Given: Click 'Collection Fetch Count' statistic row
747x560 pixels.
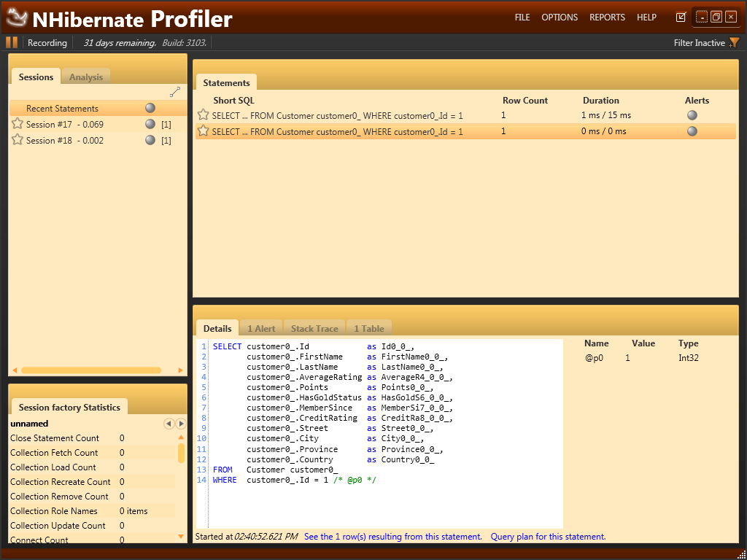Looking at the screenshot, I should click(x=93, y=452).
